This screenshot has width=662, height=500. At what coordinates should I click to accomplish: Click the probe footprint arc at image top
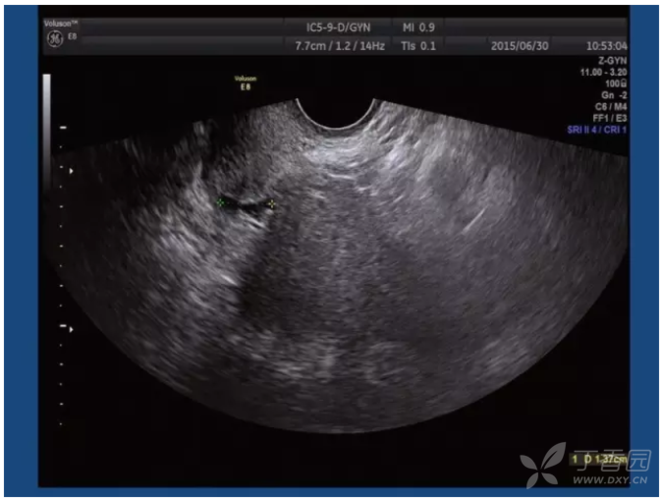click(336, 113)
